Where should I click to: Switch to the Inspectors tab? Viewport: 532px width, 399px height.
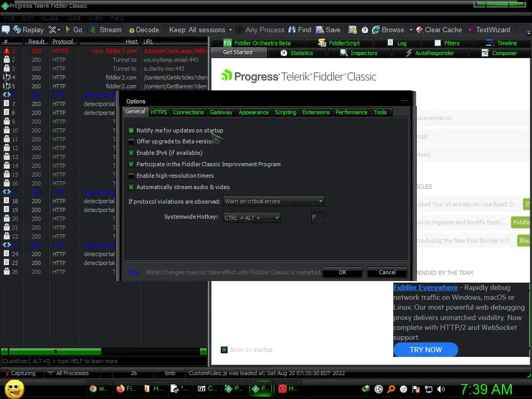pyautogui.click(x=359, y=53)
